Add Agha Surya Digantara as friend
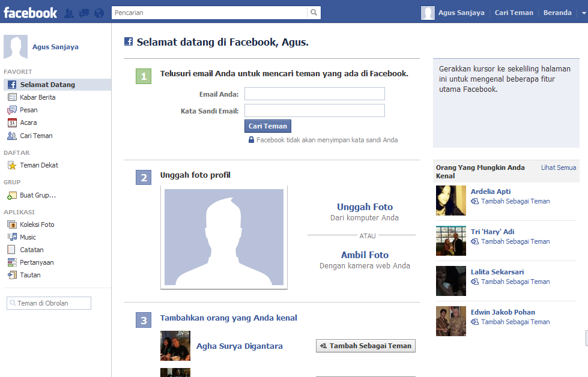 tap(366, 346)
